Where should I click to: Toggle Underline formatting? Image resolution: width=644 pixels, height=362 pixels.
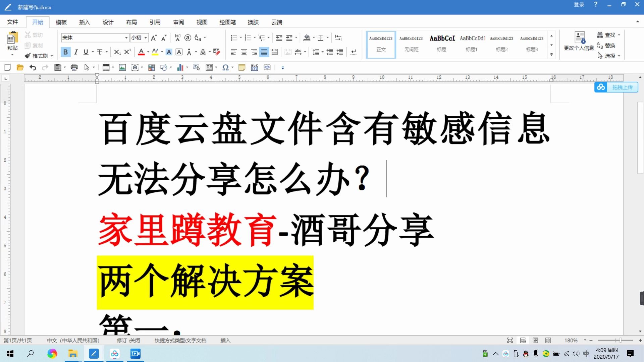point(86,52)
